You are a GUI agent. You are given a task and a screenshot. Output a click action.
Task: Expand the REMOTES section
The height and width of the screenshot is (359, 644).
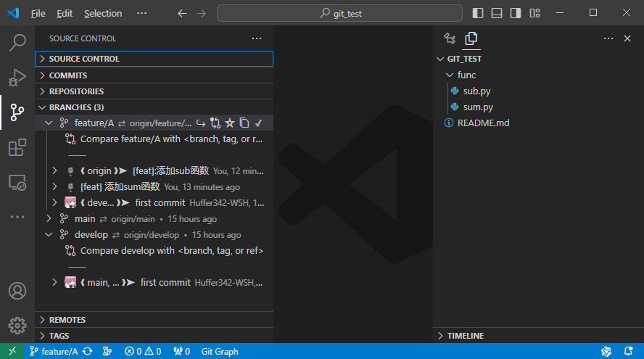67,320
